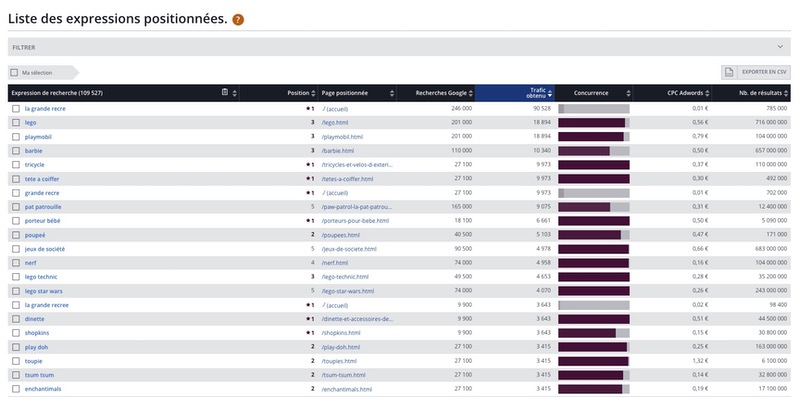Click the CSV file icon
The width and height of the screenshot is (800, 397).
coord(729,72)
